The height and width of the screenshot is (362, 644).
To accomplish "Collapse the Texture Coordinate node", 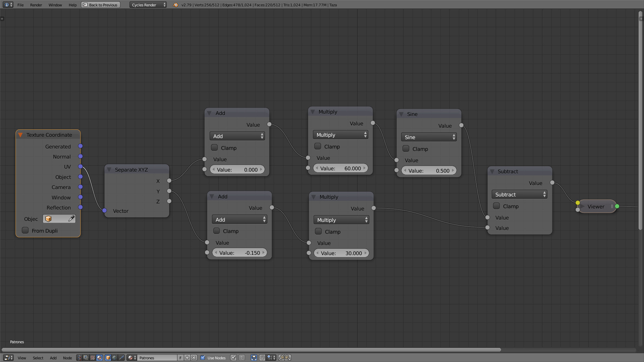I will coord(20,135).
